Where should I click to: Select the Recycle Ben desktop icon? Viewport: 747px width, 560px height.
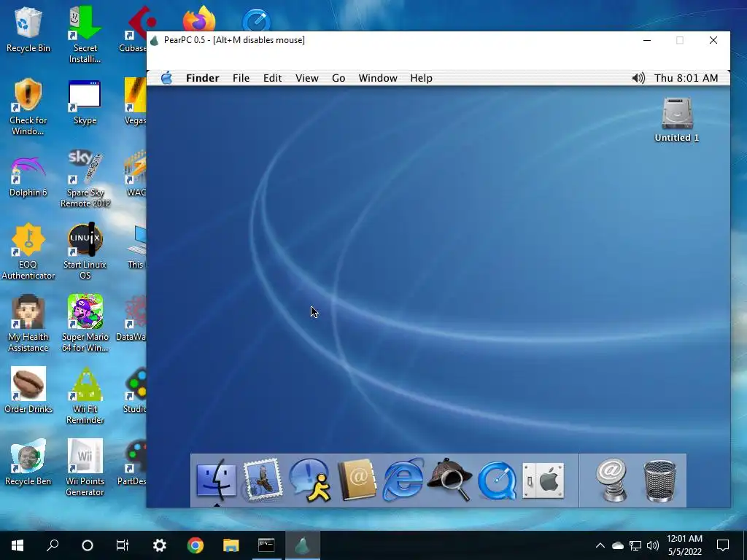click(28, 462)
